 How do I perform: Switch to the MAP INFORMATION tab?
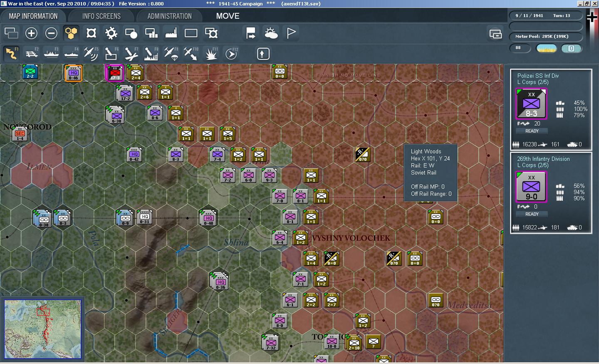tap(33, 16)
